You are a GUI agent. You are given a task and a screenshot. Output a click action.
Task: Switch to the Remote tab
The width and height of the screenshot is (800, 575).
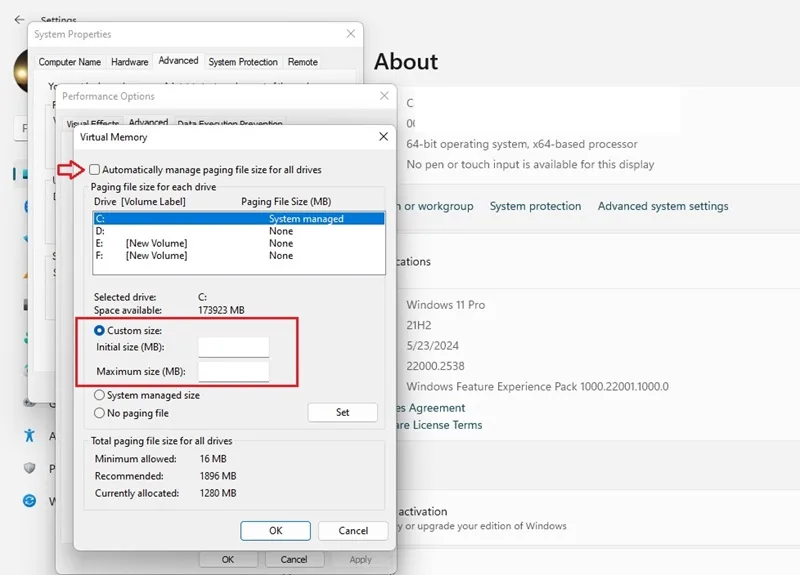click(x=303, y=62)
